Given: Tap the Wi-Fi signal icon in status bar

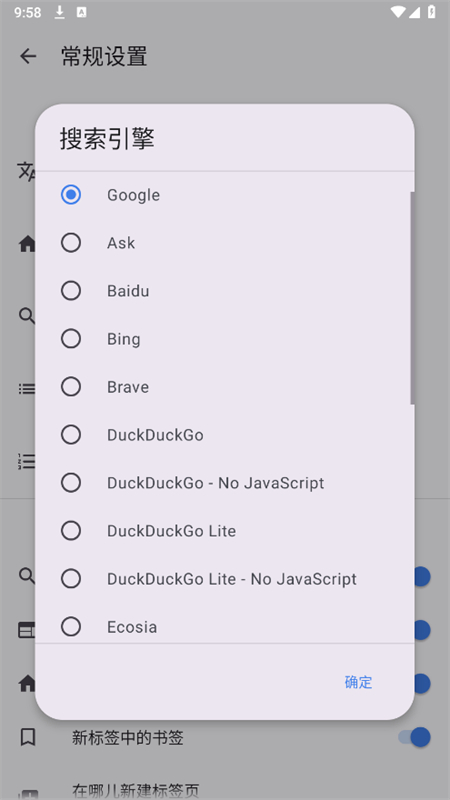Looking at the screenshot, I should 397,12.
